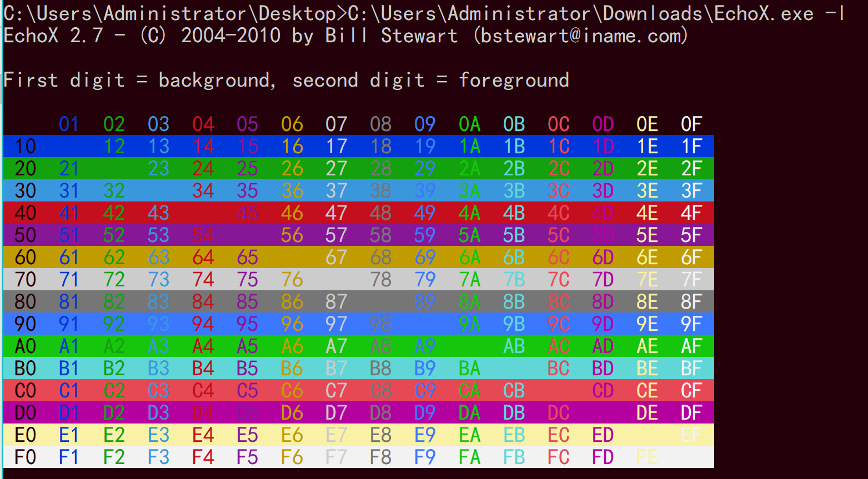Viewport: 868px width, 479px height.
Task: Select code 16 on the blue row
Action: [292, 146]
